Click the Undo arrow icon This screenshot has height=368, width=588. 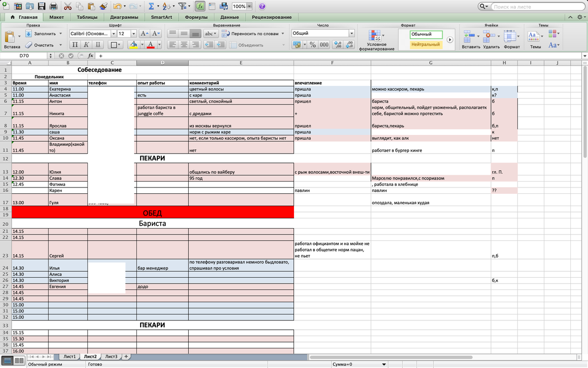point(117,6)
